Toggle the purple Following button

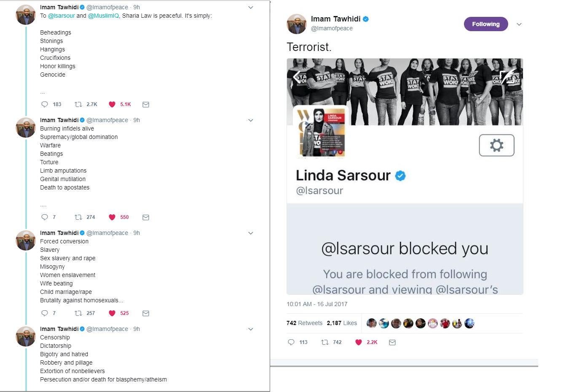486,24
